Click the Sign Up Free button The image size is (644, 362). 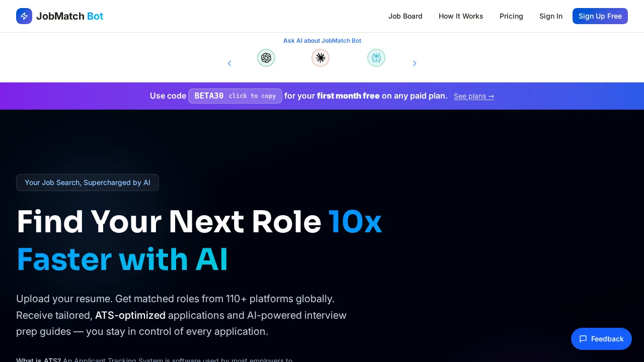[600, 16]
